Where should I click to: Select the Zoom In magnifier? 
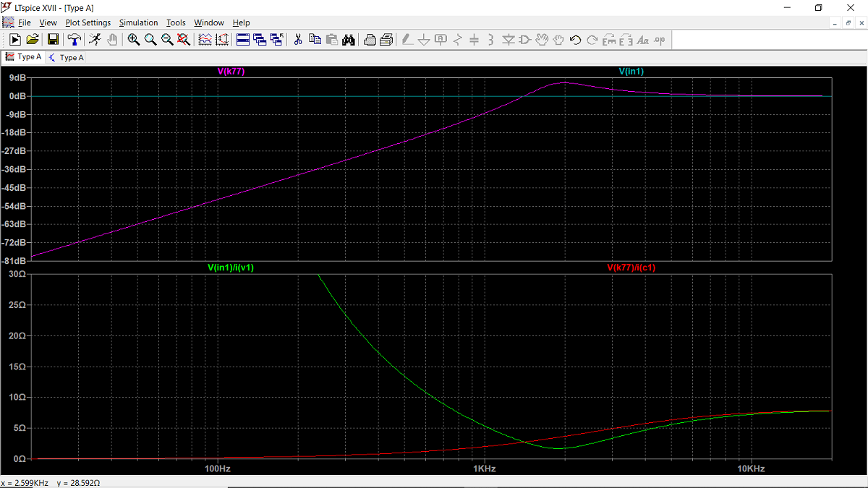pyautogui.click(x=134, y=40)
